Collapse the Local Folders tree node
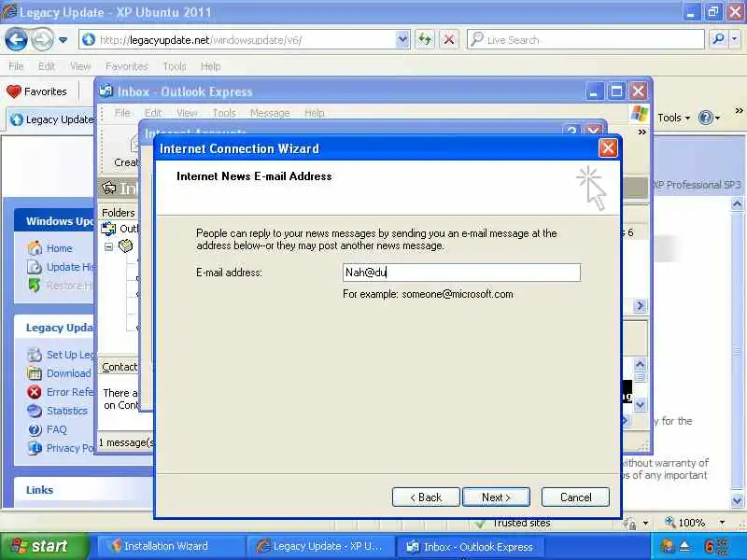Screen dimensions: 747x560 (x=108, y=246)
